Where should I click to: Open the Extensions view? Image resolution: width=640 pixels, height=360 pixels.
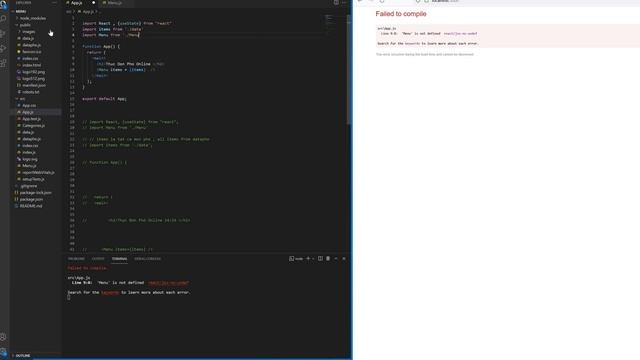click(4, 63)
